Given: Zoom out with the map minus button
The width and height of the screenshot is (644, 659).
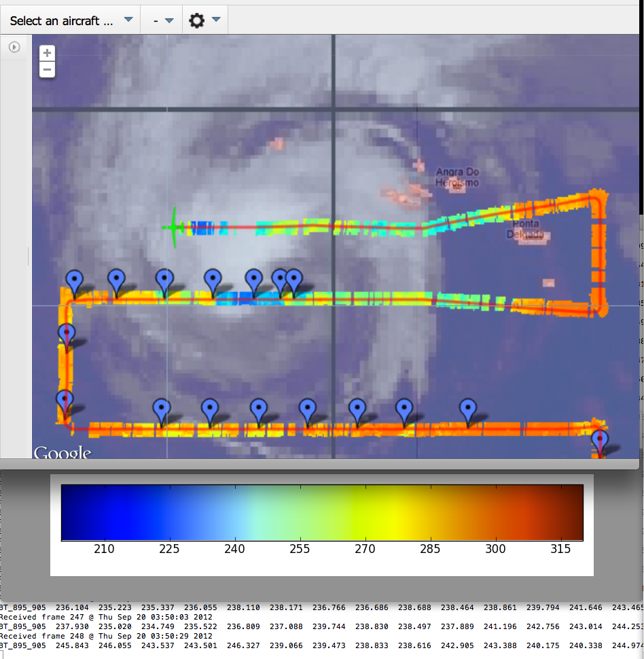Looking at the screenshot, I should point(47,69).
